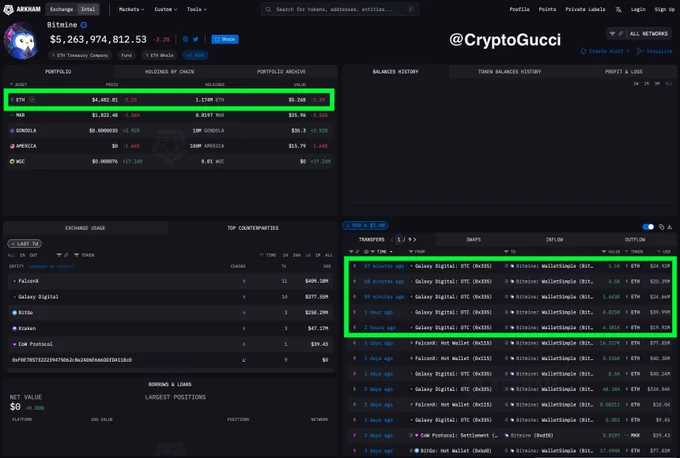Switch to Exchange mode

coord(61,9)
